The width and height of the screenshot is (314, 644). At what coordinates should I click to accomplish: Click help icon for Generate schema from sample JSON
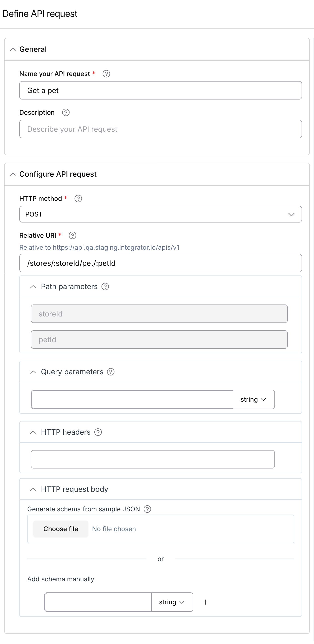tap(147, 509)
